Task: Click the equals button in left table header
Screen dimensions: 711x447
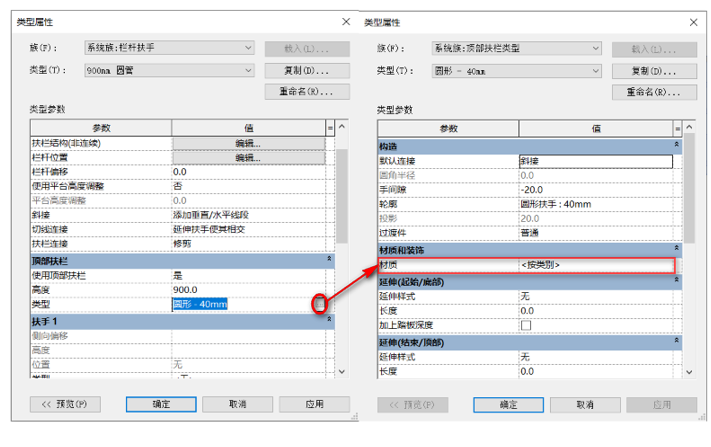Action: tap(330, 128)
